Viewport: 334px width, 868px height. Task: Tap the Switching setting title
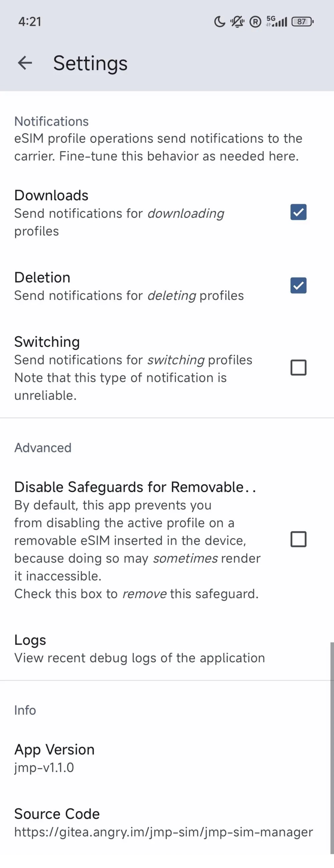point(47,342)
